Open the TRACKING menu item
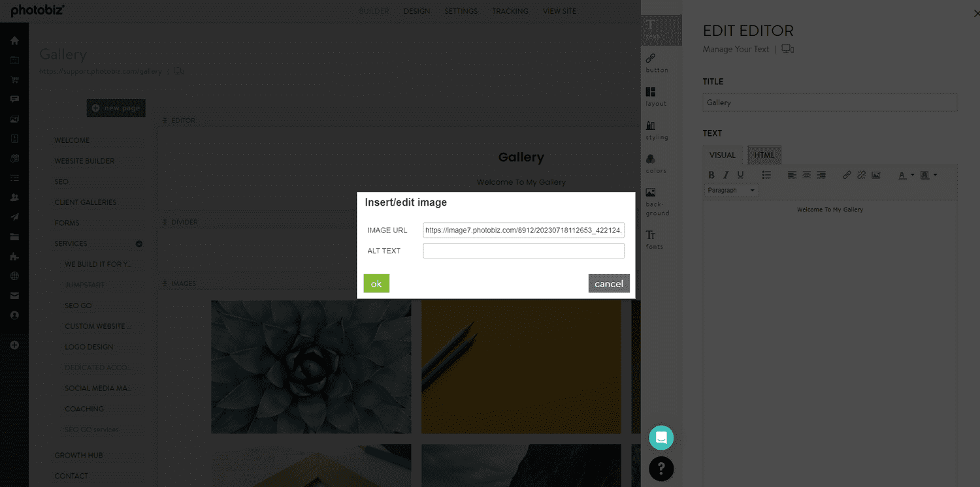This screenshot has width=980, height=487. click(x=510, y=11)
